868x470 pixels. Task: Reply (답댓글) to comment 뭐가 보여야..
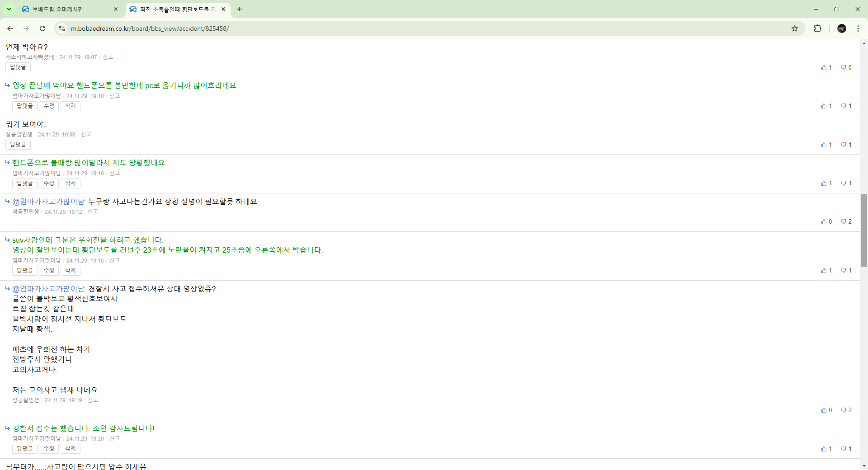tap(18, 145)
